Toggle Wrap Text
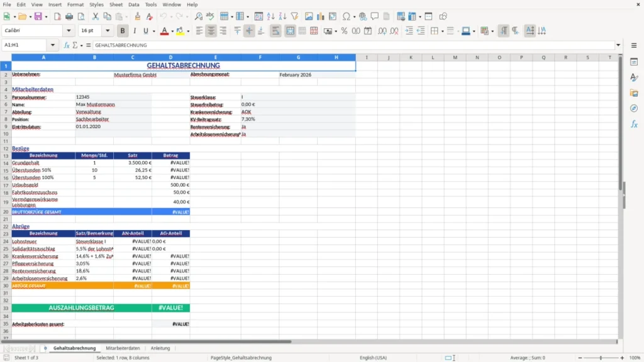644x362 pixels. [x=275, y=31]
